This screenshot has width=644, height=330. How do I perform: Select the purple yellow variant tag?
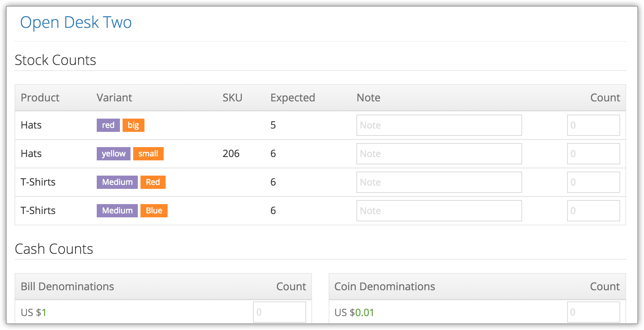(x=114, y=154)
